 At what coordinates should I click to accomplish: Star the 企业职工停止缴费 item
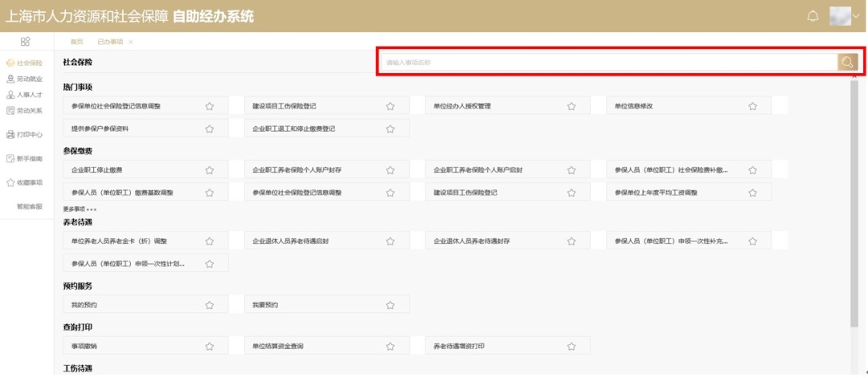[x=210, y=171]
